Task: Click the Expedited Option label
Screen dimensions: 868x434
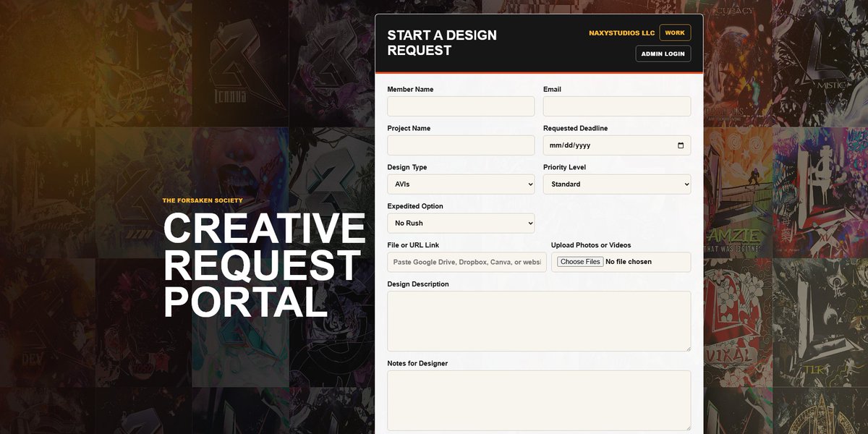Action: pos(416,206)
